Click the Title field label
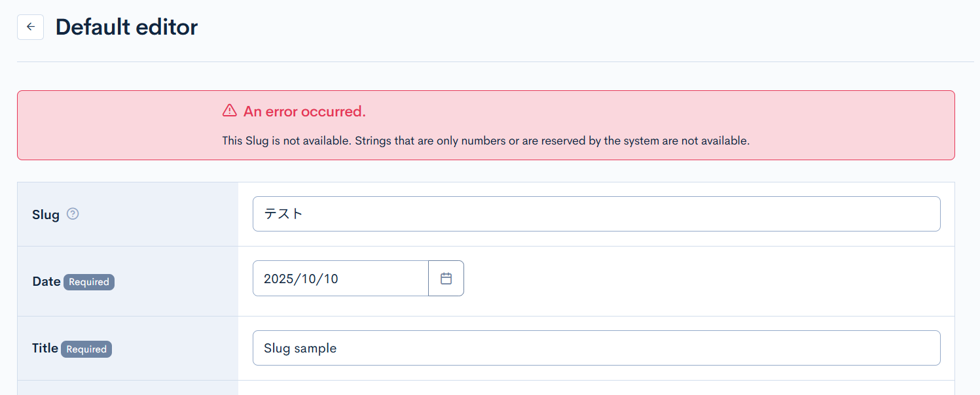The image size is (980, 395). [x=45, y=348]
